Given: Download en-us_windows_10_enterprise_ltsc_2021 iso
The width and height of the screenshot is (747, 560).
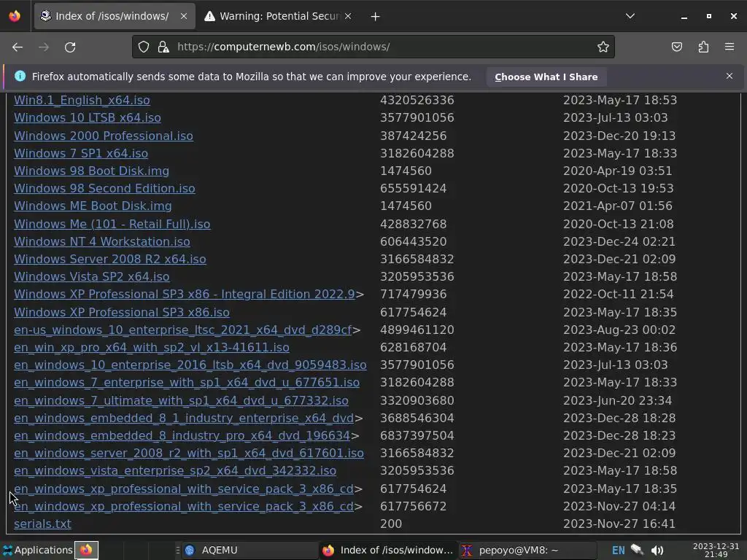Looking at the screenshot, I should point(183,330).
